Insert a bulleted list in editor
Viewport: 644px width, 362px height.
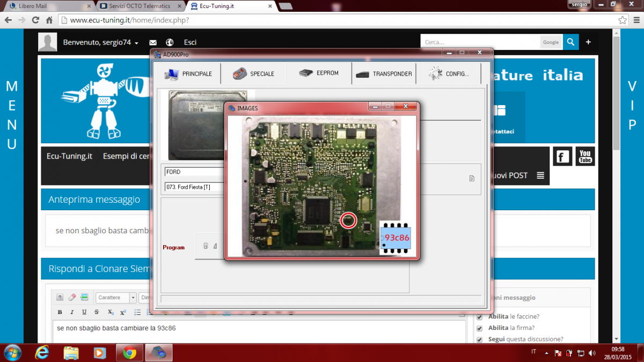coord(137,312)
